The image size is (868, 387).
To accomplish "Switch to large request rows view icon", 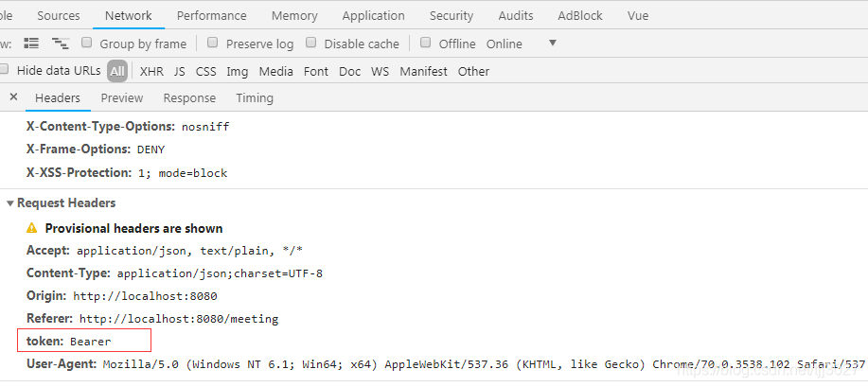I will click(x=32, y=44).
